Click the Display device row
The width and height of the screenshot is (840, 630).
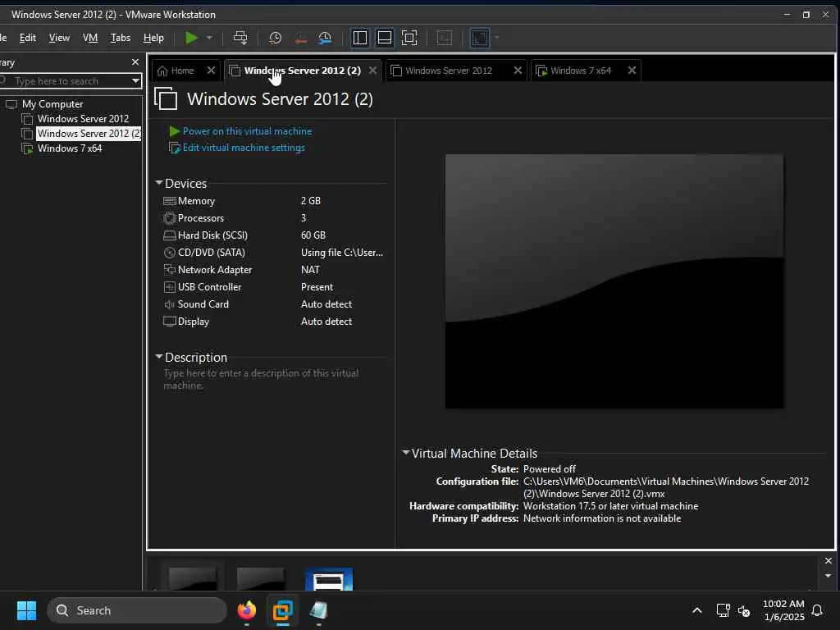[273, 321]
